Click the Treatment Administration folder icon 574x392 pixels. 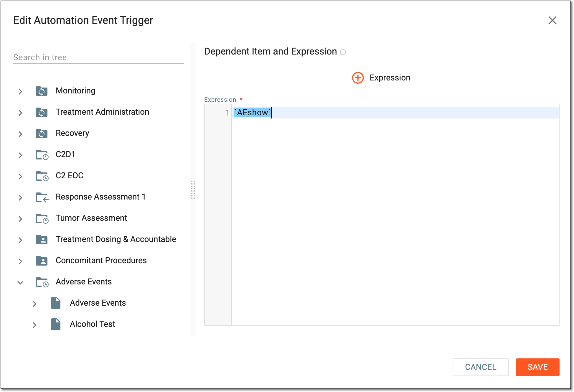pyautogui.click(x=42, y=112)
